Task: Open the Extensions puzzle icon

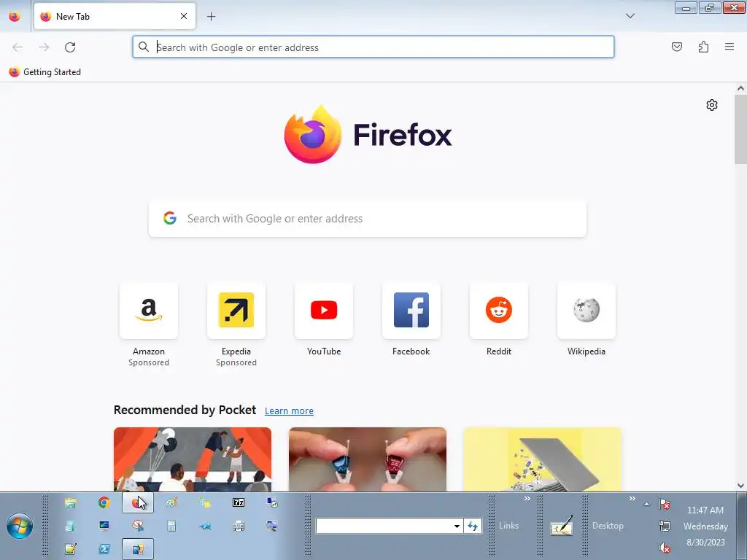Action: (x=703, y=47)
